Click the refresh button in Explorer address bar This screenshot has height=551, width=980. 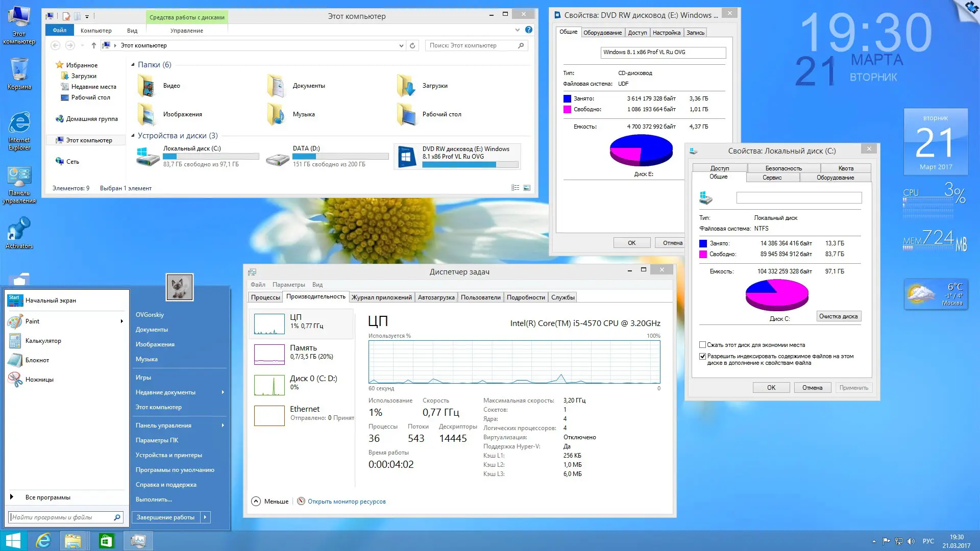pyautogui.click(x=412, y=45)
